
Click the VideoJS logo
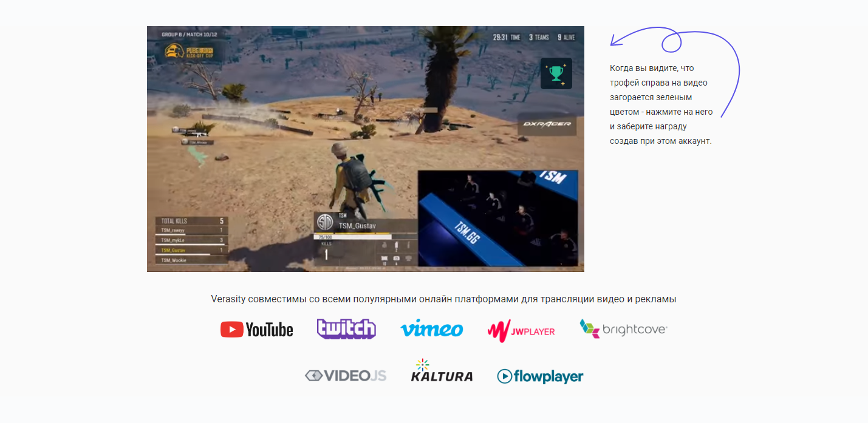point(346,376)
